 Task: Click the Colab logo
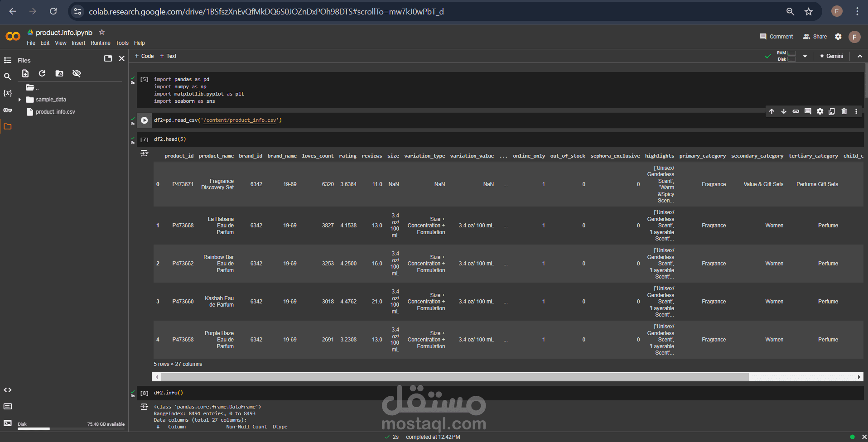(13, 36)
